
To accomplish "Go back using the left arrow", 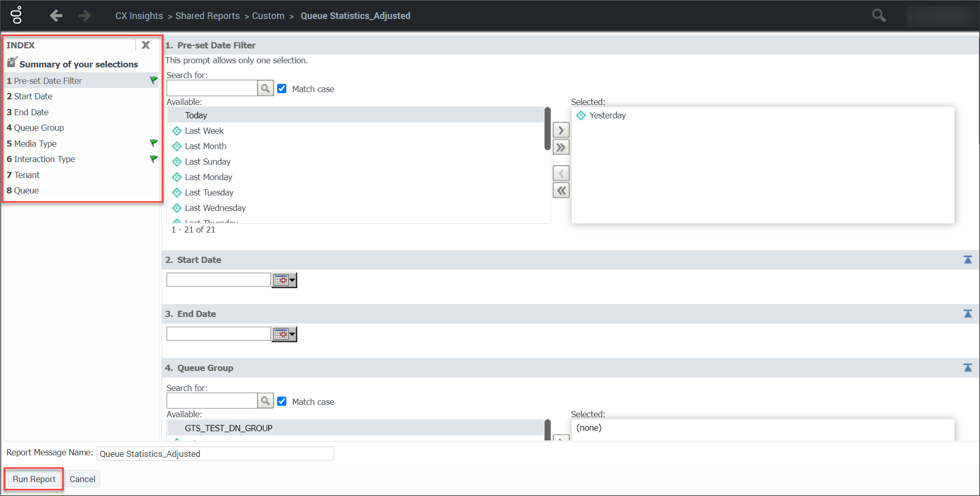I will tap(56, 16).
